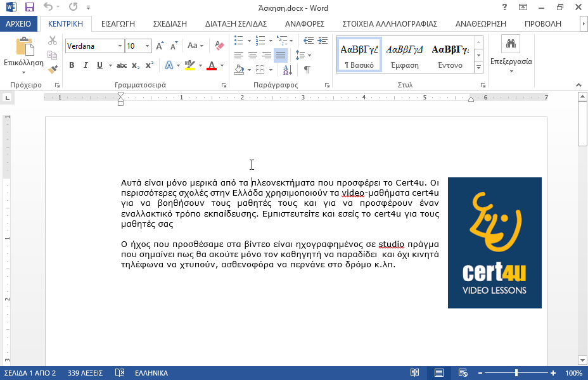
Task: Show or hide paragraph marks
Action: [x=307, y=69]
